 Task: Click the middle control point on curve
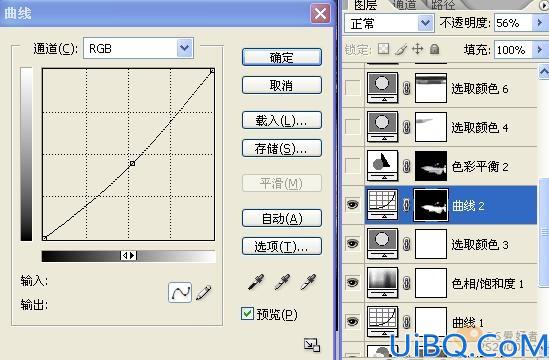pyautogui.click(x=132, y=163)
